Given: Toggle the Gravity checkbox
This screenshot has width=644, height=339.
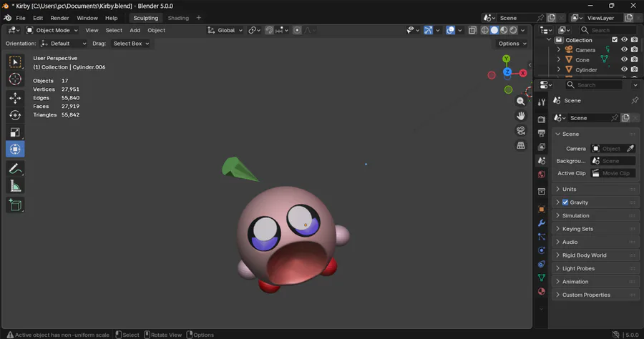Looking at the screenshot, I should point(565,202).
